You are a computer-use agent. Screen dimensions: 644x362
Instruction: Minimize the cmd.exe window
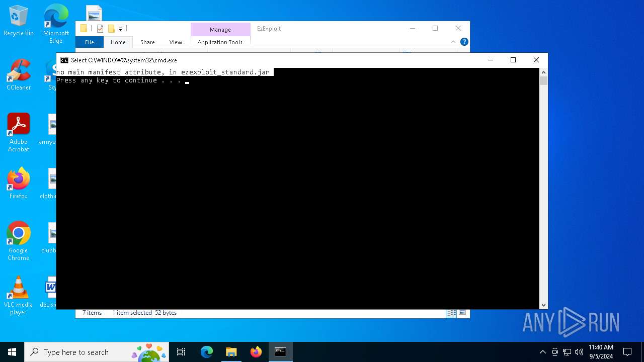491,60
